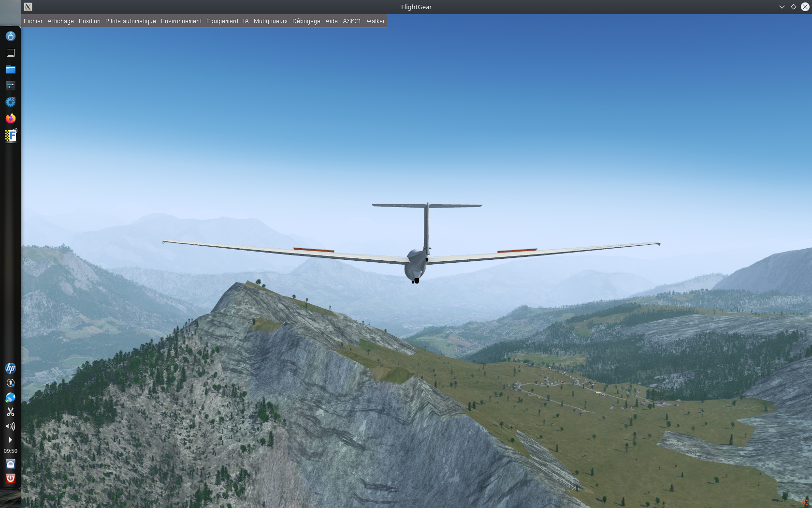Open the Pilote automatique menu
The width and height of the screenshot is (812, 508).
(x=130, y=21)
